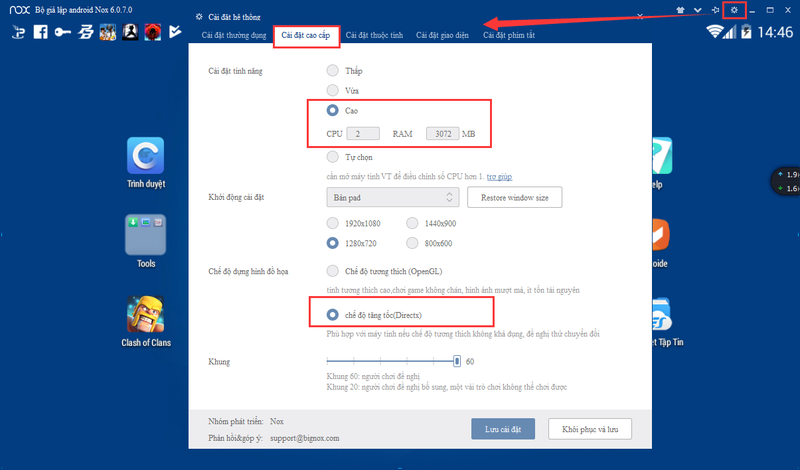
Task: Open the trợ giúp help link
Action: click(x=499, y=177)
